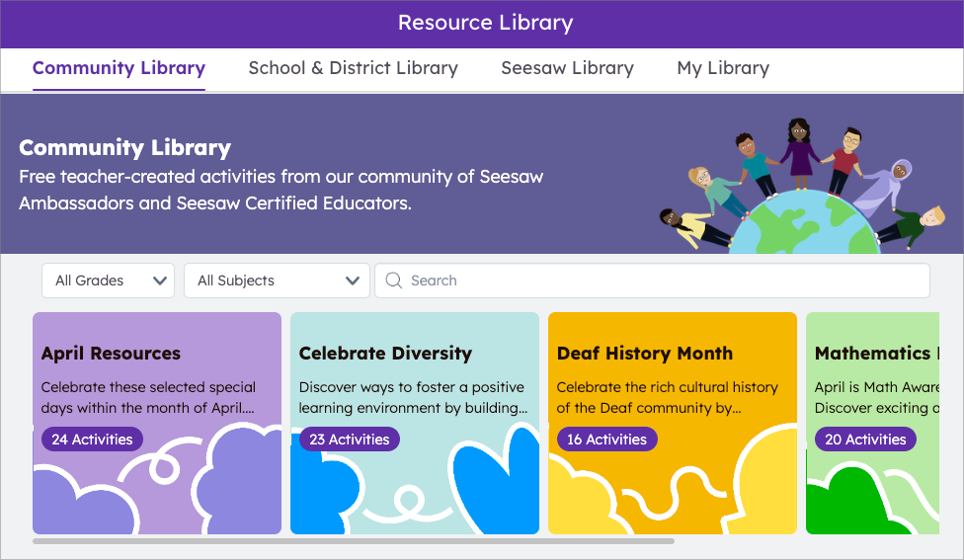The image size is (964, 560).
Task: Click the All Grades dropdown chevron
Action: pos(160,280)
